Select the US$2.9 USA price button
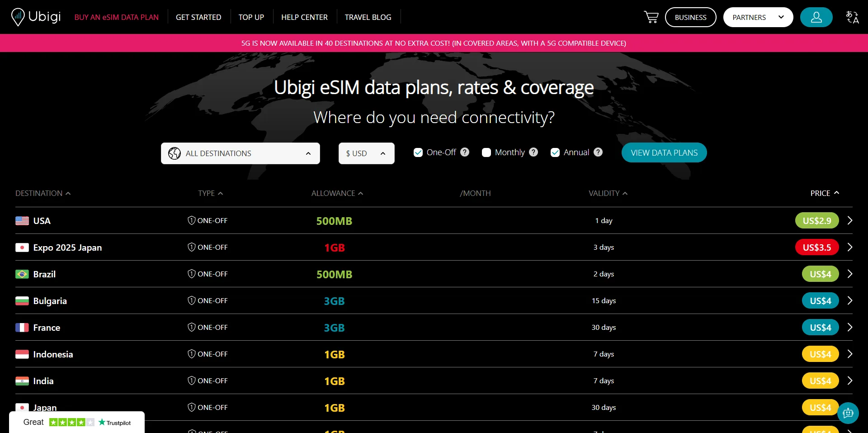The width and height of the screenshot is (868, 433). (x=817, y=220)
